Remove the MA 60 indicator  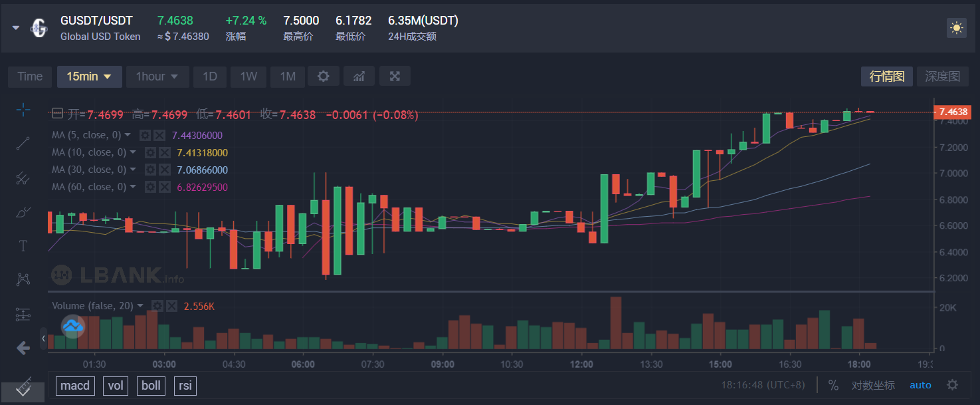(x=165, y=187)
